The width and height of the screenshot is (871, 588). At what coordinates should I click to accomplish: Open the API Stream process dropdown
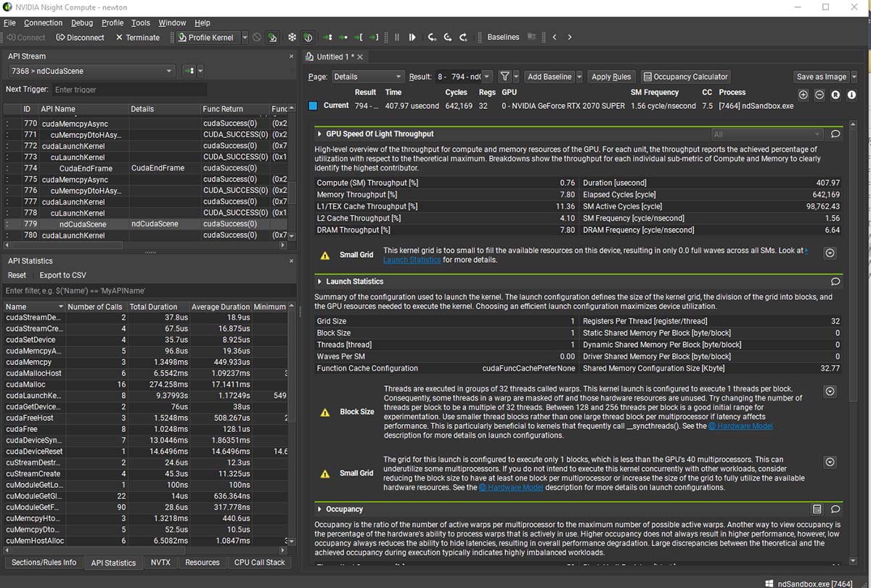[91, 71]
